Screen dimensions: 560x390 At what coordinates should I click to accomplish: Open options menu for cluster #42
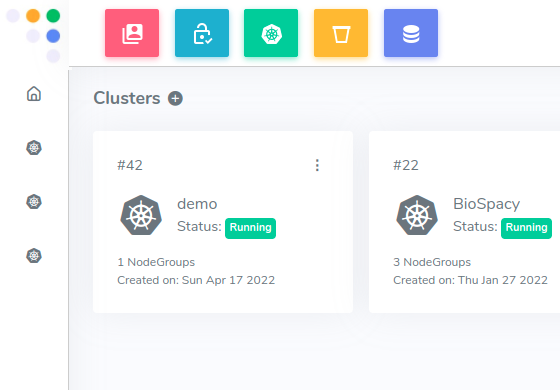coord(317,165)
